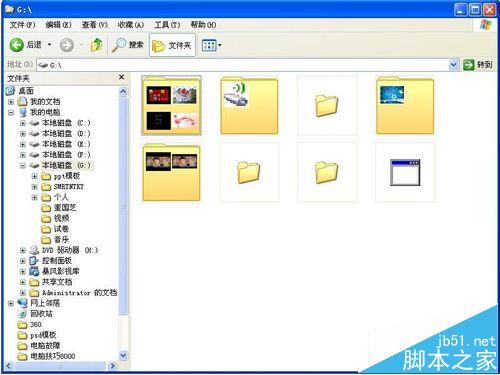
Task: Open the 查看(V) menu
Action: coord(95,25)
